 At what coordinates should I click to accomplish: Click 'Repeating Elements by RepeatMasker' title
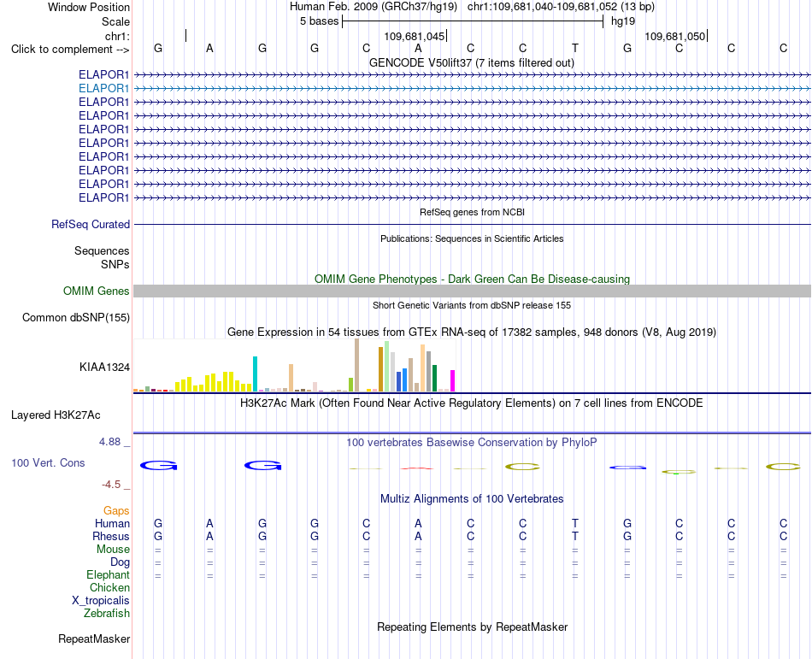tap(473, 627)
